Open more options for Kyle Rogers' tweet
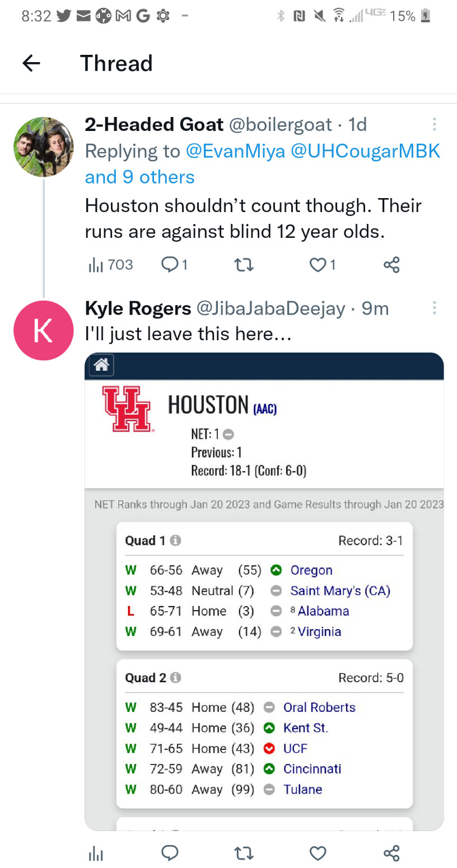Image resolution: width=457 pixels, height=868 pixels. (x=434, y=308)
